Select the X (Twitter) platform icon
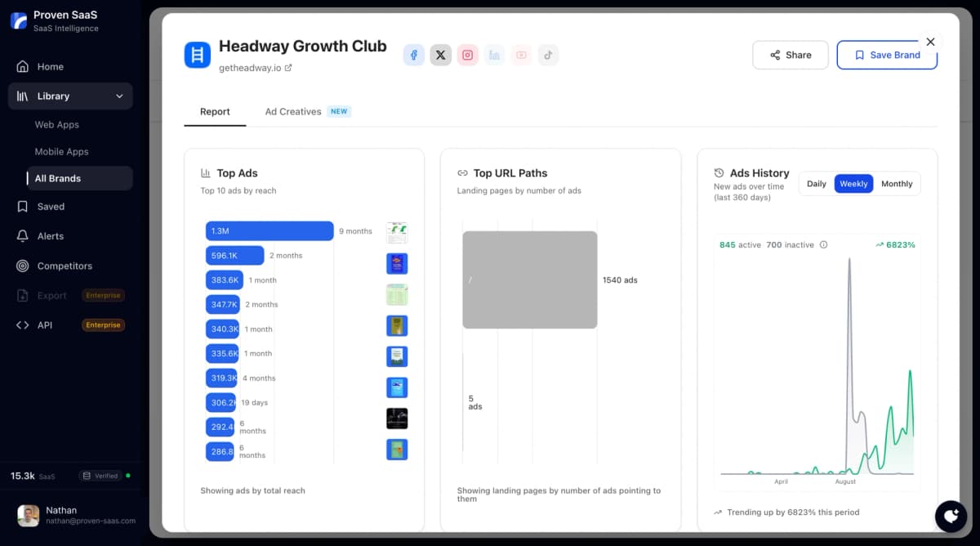 tap(441, 55)
